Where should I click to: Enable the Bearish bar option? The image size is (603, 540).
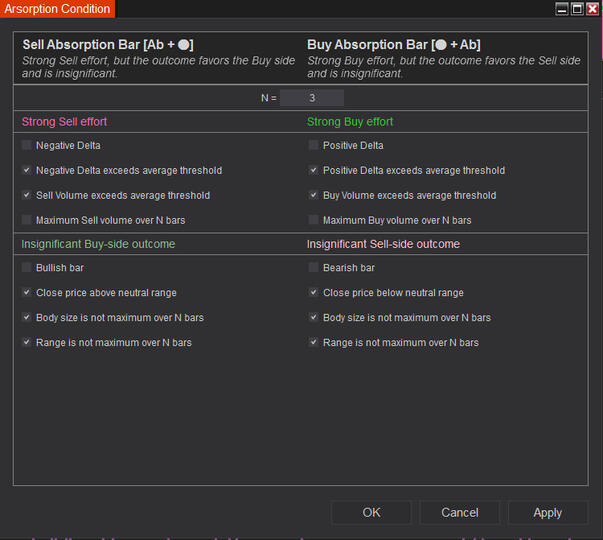coord(314,268)
